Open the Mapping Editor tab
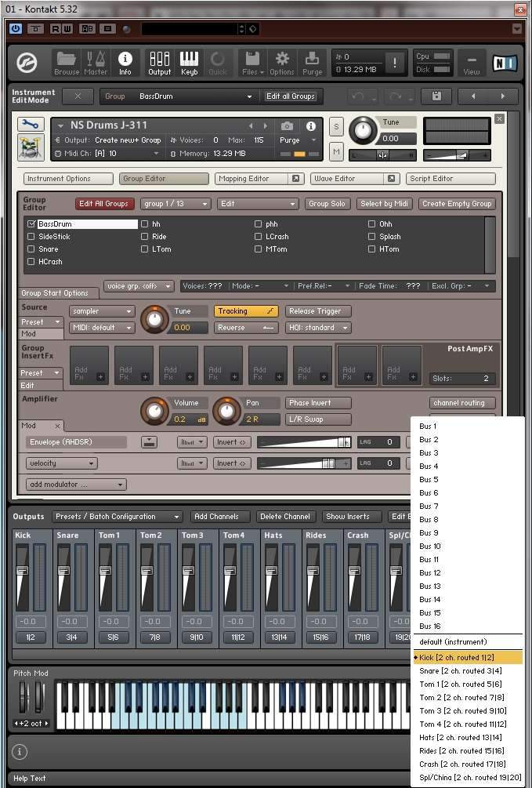 coord(244,179)
